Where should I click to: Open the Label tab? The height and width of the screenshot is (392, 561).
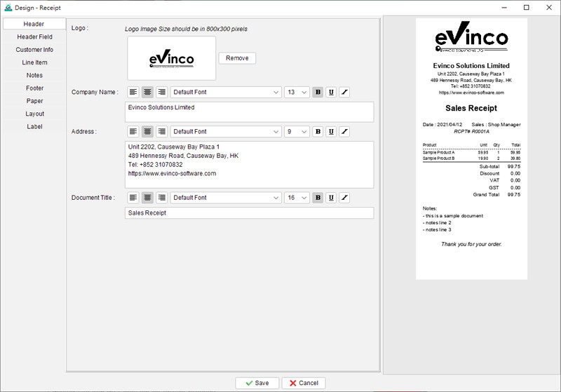point(34,127)
